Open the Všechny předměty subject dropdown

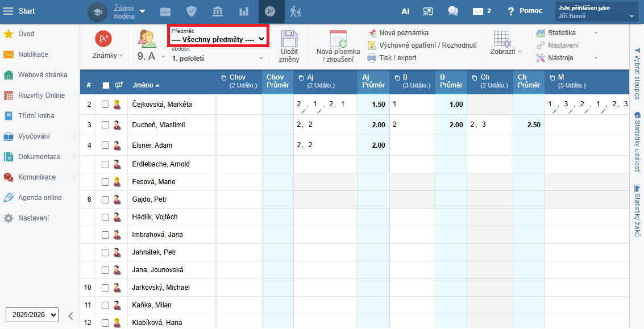218,39
